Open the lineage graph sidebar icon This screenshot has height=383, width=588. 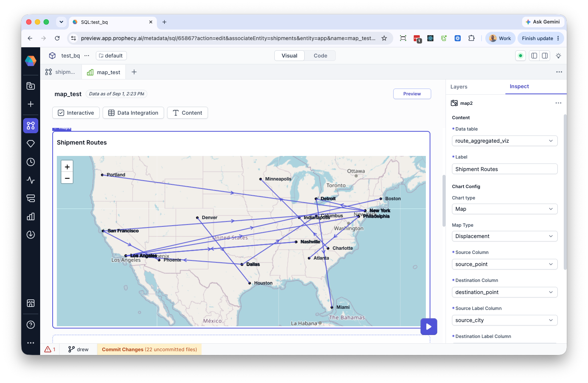31,125
